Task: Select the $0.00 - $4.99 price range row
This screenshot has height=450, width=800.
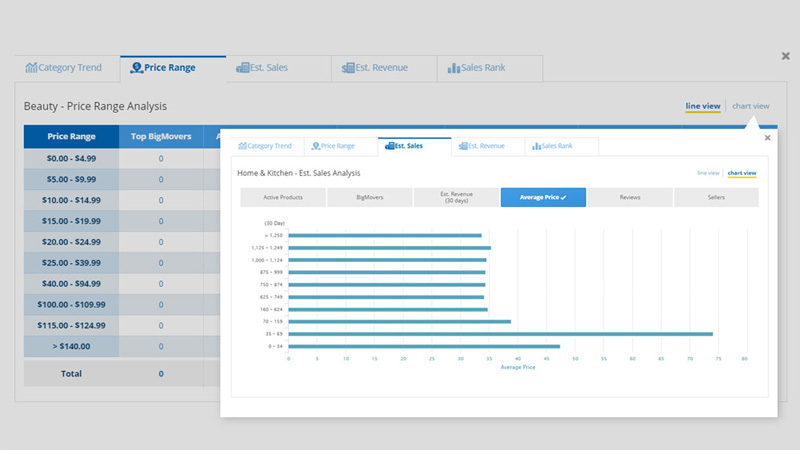Action: 71,159
